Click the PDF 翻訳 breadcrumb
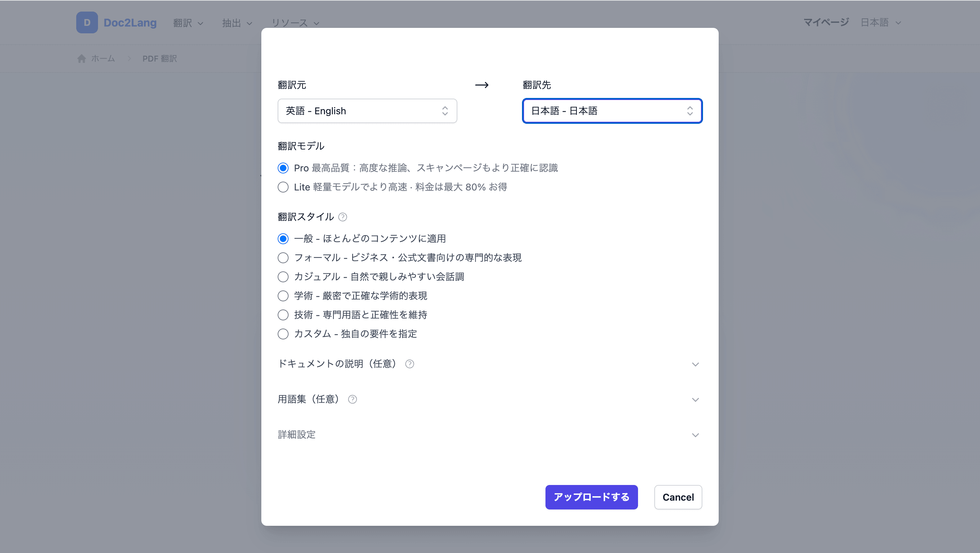 click(159, 58)
